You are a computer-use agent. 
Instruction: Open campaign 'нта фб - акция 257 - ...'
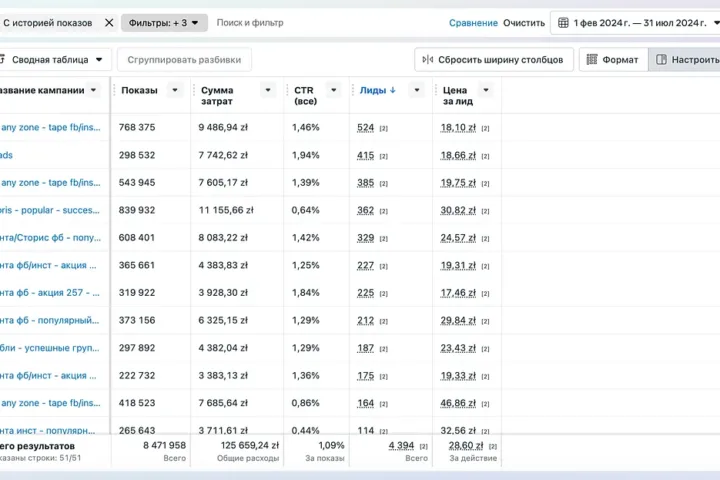tap(50, 293)
